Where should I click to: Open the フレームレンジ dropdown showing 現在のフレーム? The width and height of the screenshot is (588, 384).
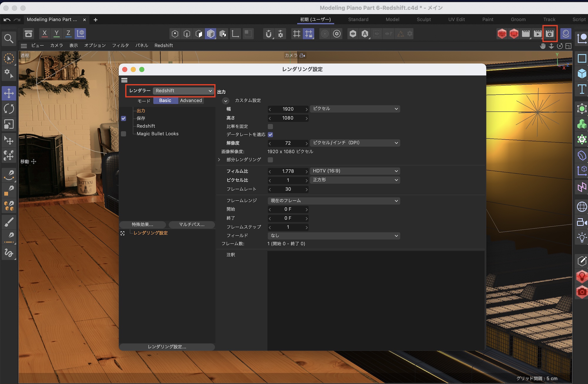pos(334,201)
